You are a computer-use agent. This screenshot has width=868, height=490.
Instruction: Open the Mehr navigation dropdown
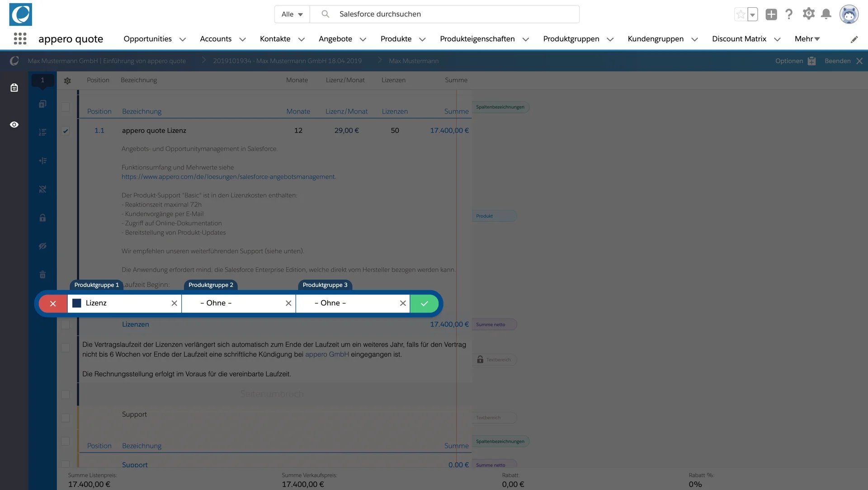coord(807,39)
